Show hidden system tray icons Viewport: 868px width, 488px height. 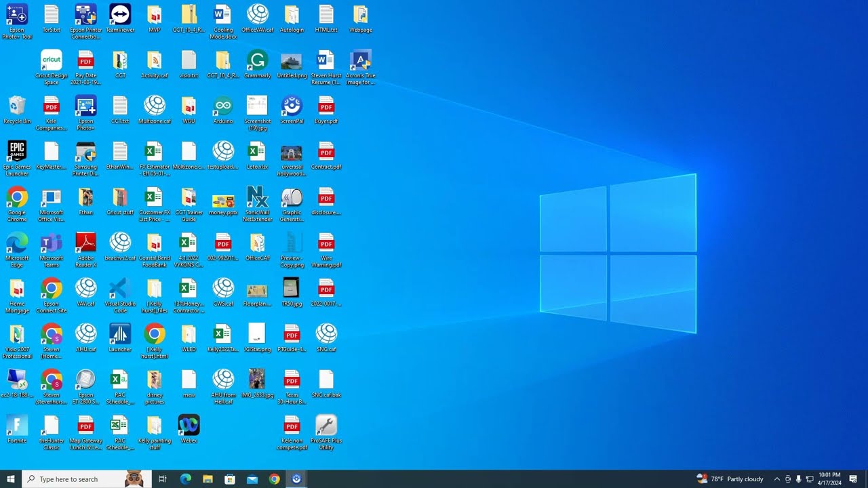coord(777,479)
